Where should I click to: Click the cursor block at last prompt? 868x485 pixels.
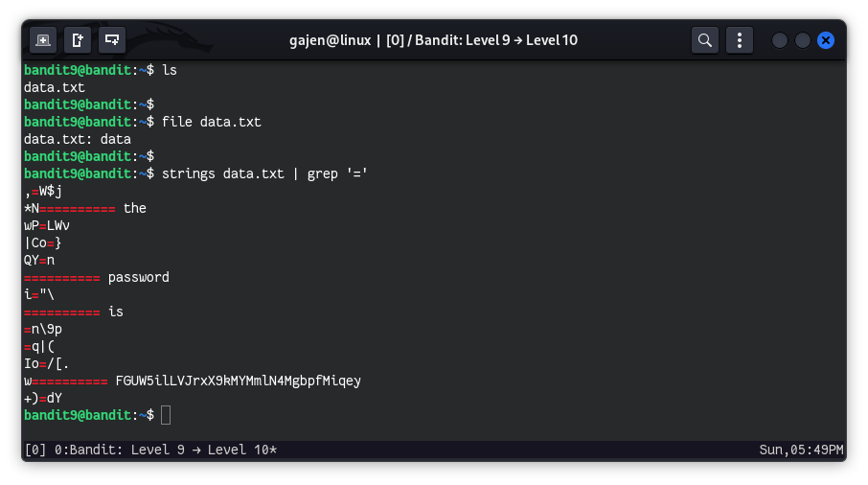(x=166, y=415)
